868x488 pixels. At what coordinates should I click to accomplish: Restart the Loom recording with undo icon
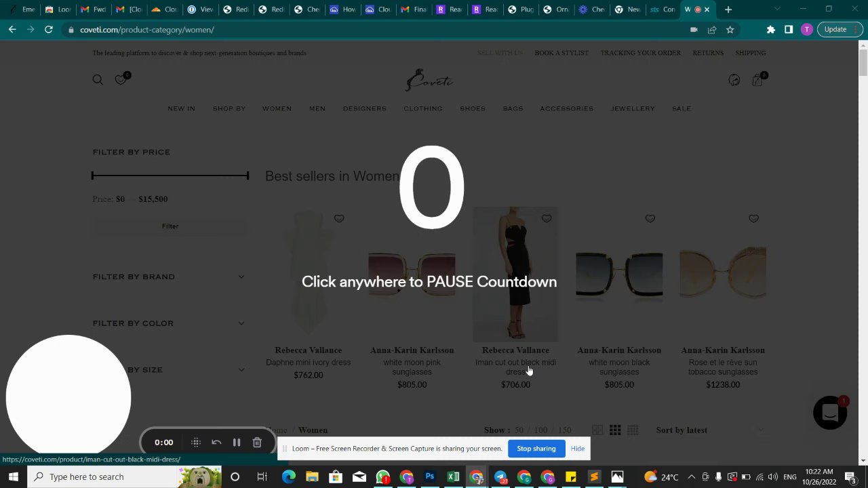[216, 443]
